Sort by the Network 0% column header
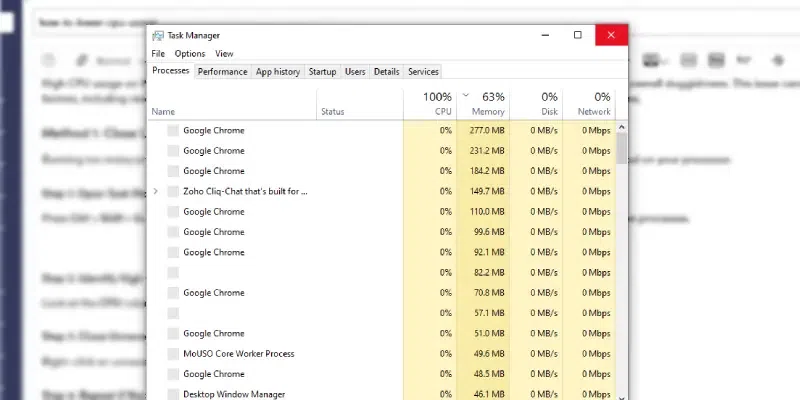 click(x=589, y=105)
